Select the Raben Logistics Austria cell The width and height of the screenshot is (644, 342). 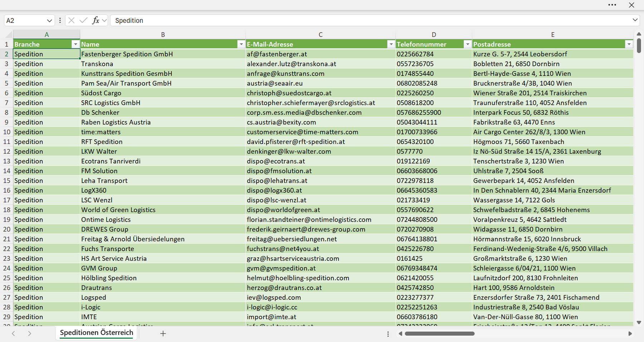click(163, 122)
